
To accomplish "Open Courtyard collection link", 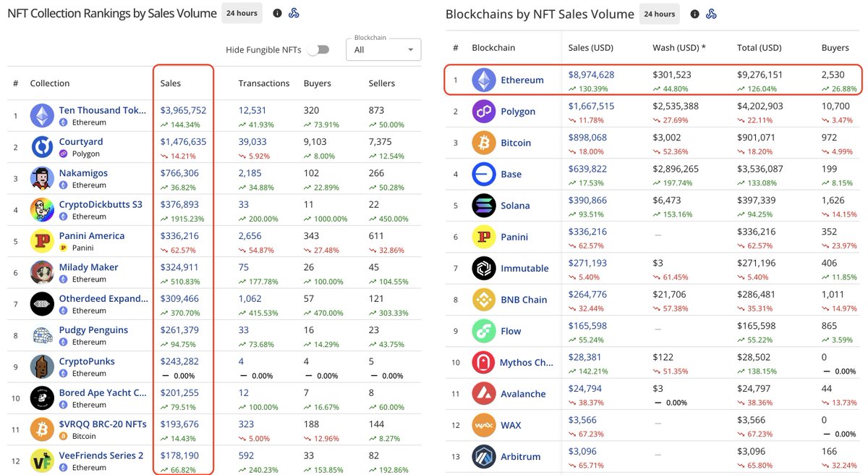I will pyautogui.click(x=81, y=142).
